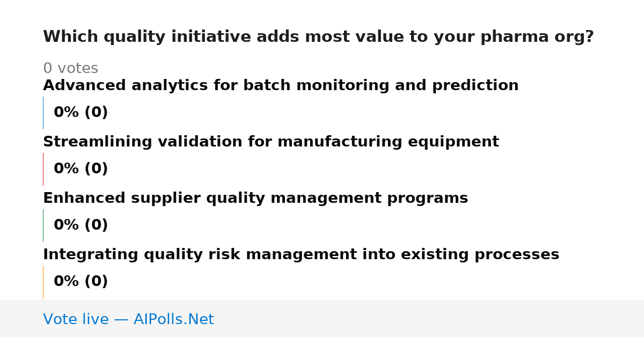Click the 0% (0) result under Enhanced supplier
The height and width of the screenshot is (337, 644).
pos(81,225)
